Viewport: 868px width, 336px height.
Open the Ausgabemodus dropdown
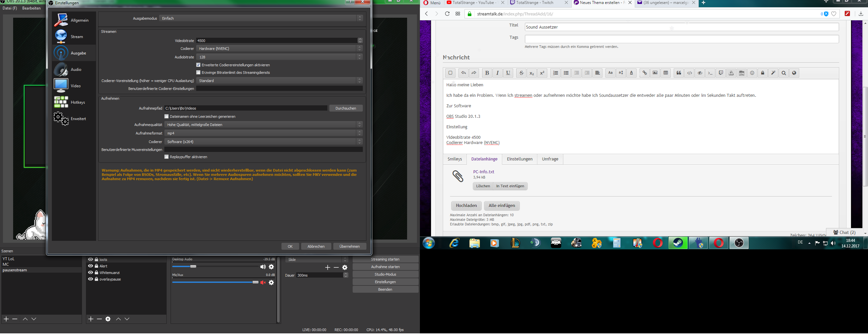click(x=261, y=18)
